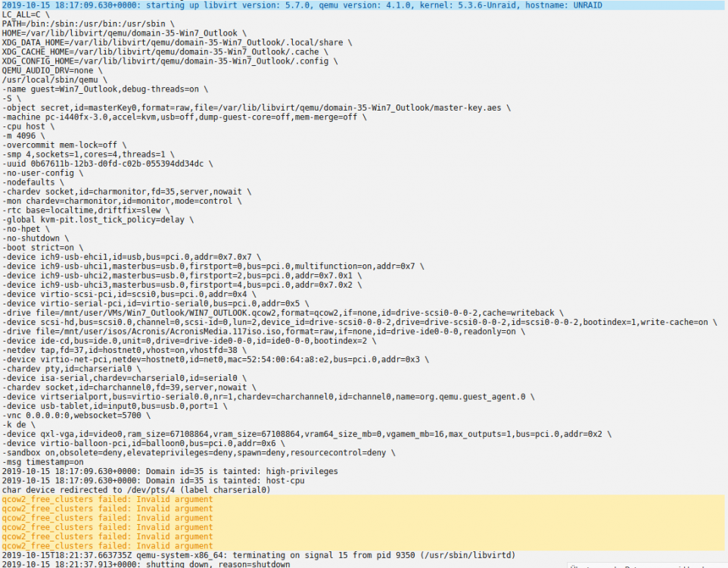Screen dimensions: 728x568
Task: Click the virtserialport guest_agent line
Action: coord(269,395)
